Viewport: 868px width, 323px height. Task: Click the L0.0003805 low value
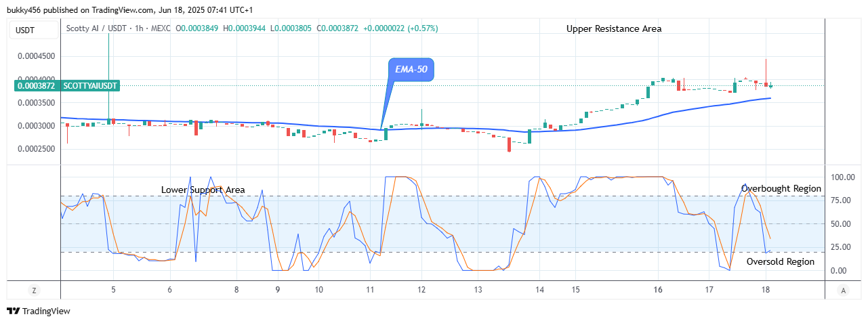291,28
